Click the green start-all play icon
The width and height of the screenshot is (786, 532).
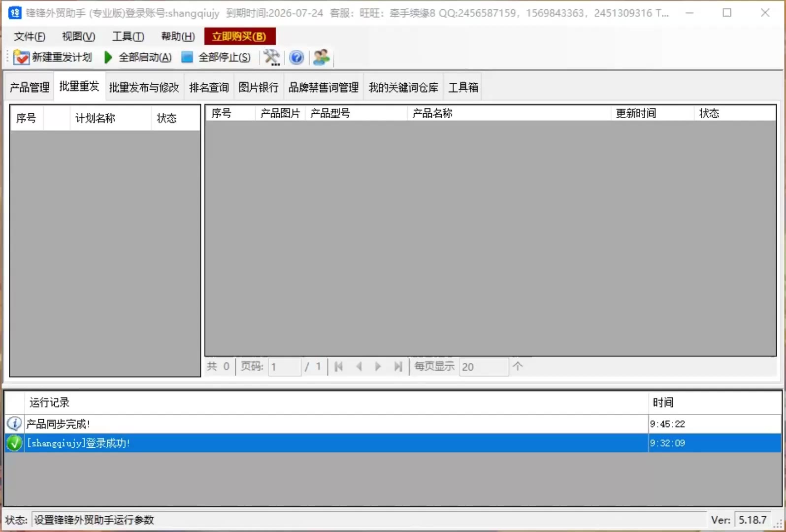click(x=108, y=58)
